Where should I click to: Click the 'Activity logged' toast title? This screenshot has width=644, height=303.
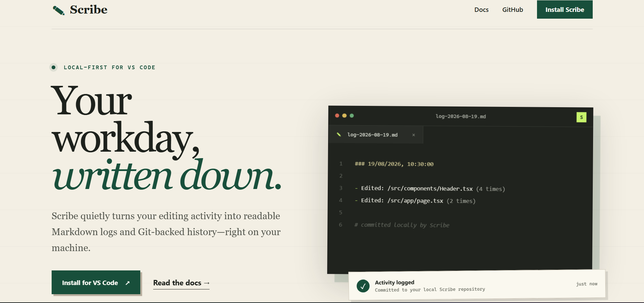click(394, 282)
